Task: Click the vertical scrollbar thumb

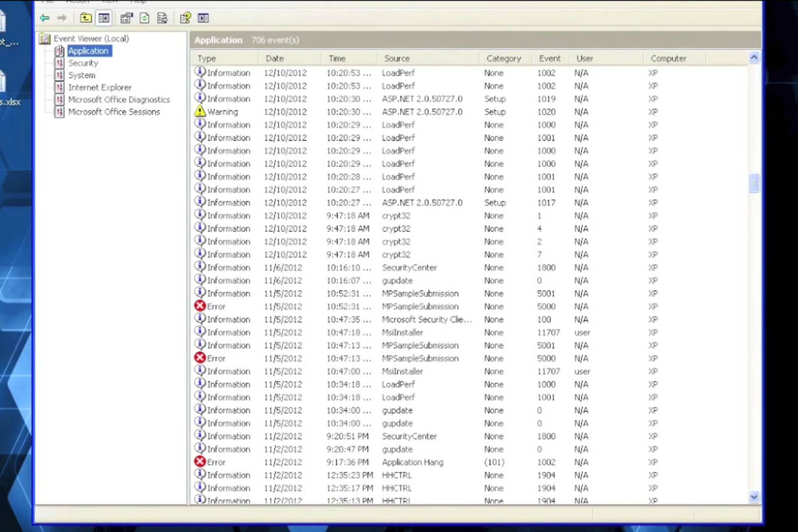Action: pos(754,183)
